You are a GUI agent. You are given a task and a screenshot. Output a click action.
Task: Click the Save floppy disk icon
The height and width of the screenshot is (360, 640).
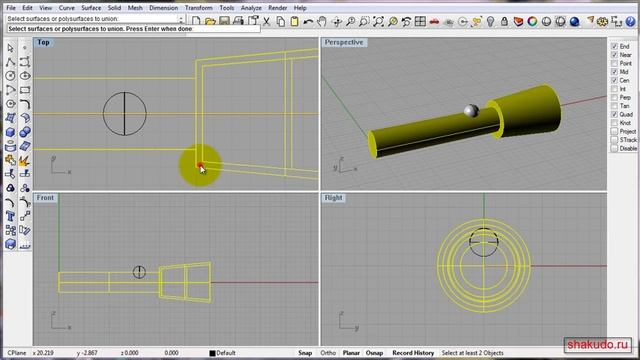click(x=224, y=21)
